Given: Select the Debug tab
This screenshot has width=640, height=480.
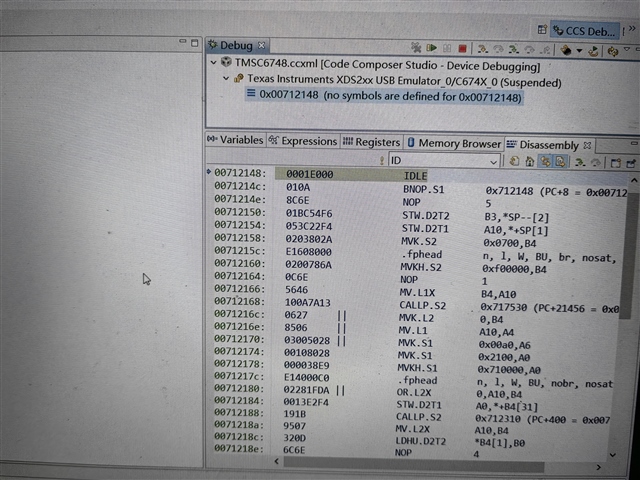Looking at the screenshot, I should pyautogui.click(x=236, y=45).
